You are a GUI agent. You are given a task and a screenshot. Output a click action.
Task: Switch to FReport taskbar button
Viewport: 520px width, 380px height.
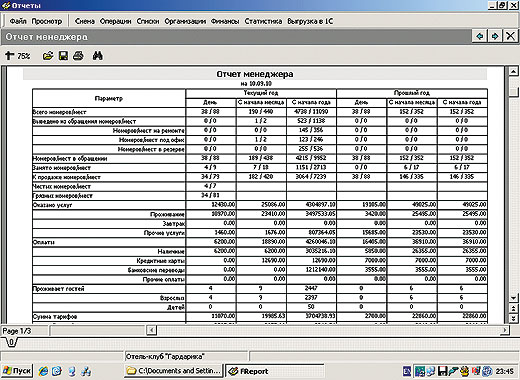tap(275, 371)
